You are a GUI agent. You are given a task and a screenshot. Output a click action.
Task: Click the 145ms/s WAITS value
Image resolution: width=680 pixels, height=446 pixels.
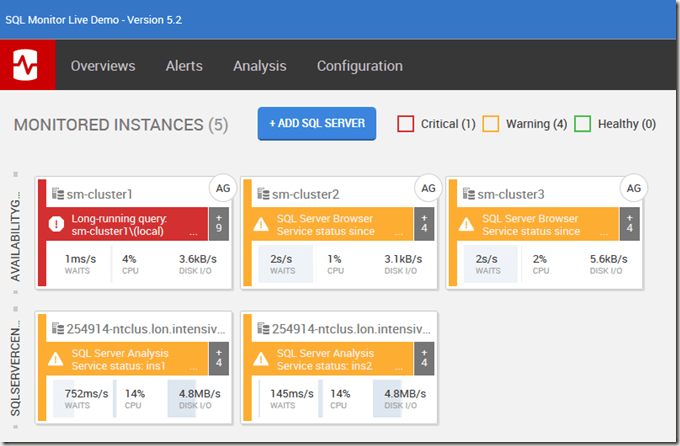click(292, 394)
